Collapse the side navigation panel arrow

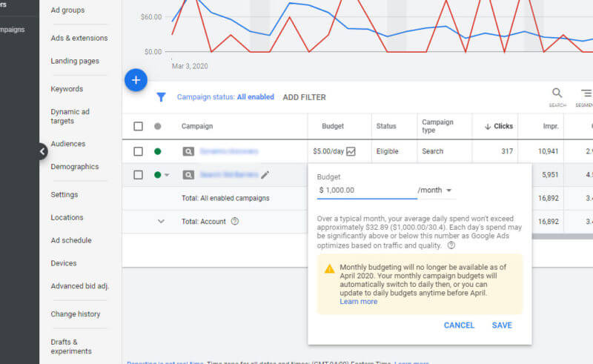[x=42, y=151]
